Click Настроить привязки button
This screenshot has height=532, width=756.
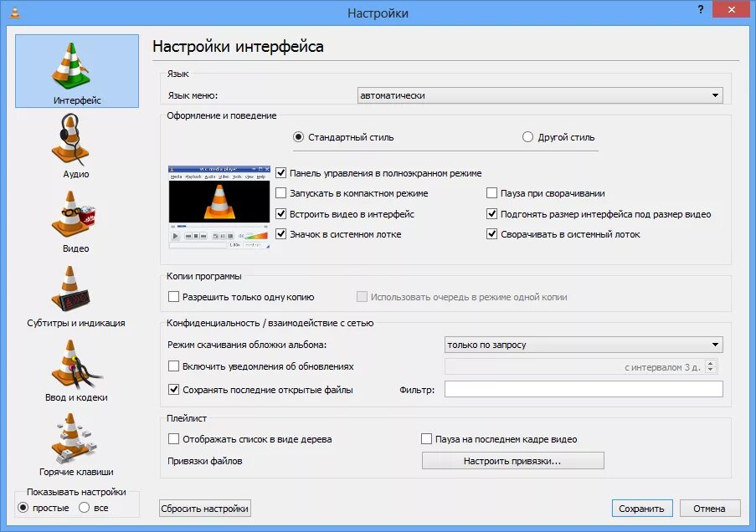(x=513, y=461)
